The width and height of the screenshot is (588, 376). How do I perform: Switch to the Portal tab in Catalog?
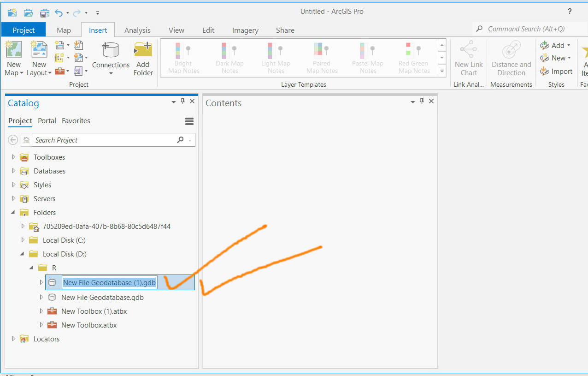tap(47, 121)
